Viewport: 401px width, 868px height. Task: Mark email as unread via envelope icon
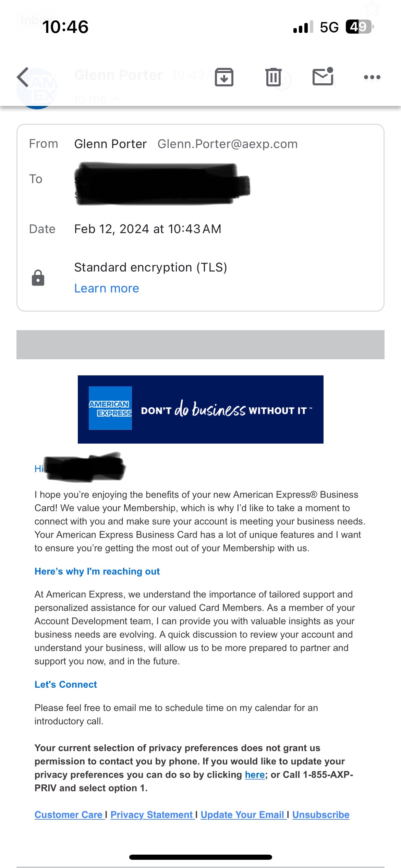323,76
